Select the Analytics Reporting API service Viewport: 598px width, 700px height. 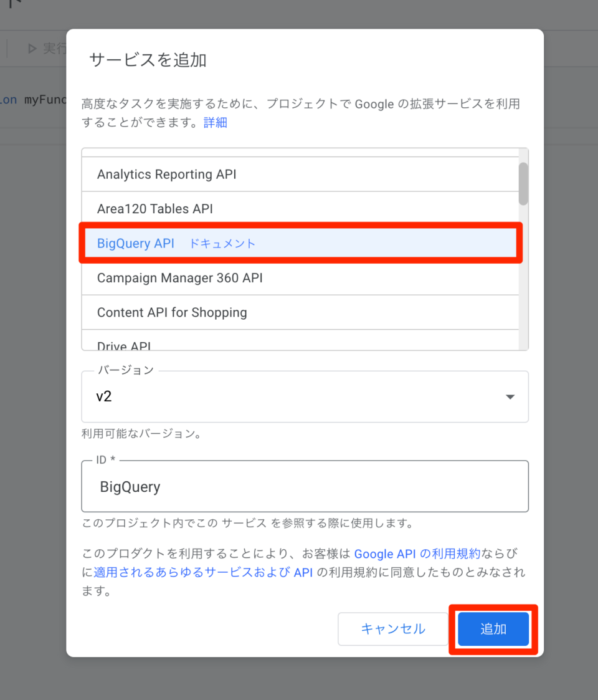[x=167, y=174]
